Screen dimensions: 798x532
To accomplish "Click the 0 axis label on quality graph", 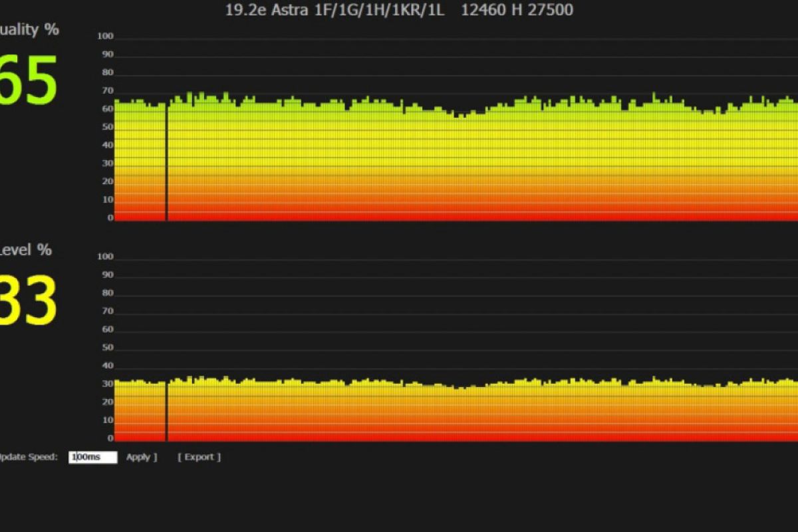I will 110,217.
